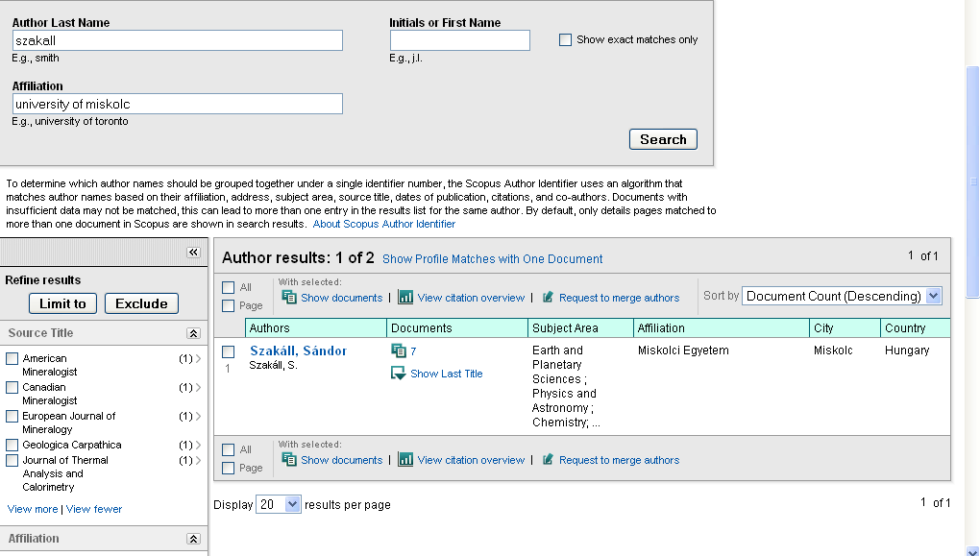Click top View citation overview link
This screenshot has width=980, height=556.
pyautogui.click(x=471, y=298)
